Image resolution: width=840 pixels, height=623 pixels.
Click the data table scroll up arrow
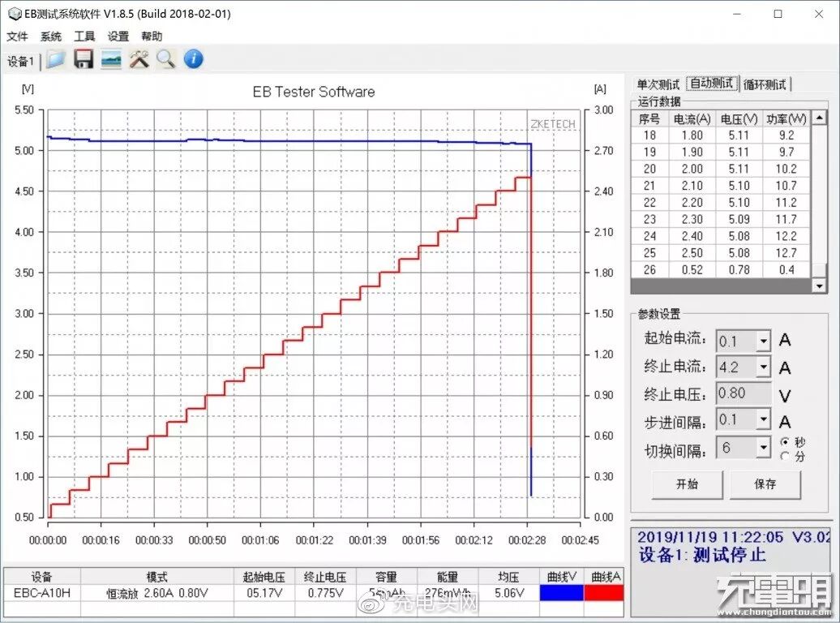pyautogui.click(x=819, y=117)
